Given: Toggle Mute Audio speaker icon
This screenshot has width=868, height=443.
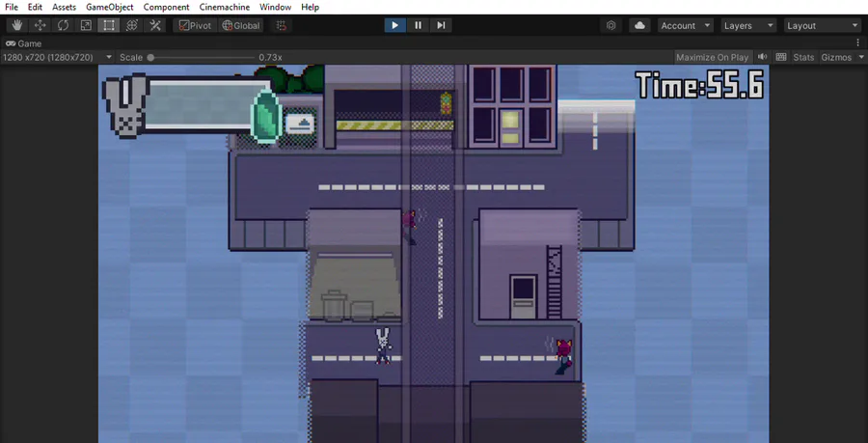Looking at the screenshot, I should (x=762, y=57).
